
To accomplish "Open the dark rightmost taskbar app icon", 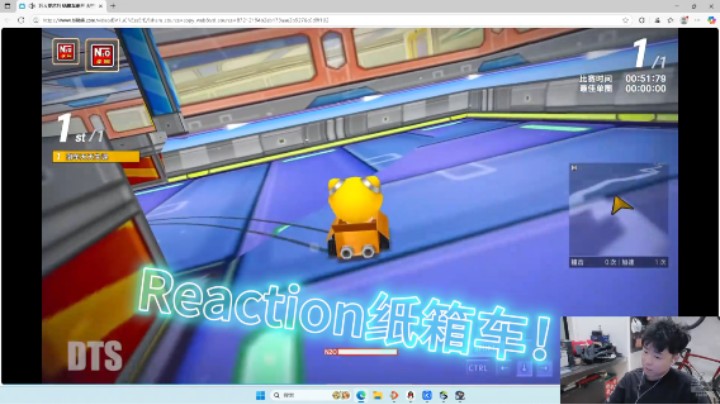I will [460, 395].
